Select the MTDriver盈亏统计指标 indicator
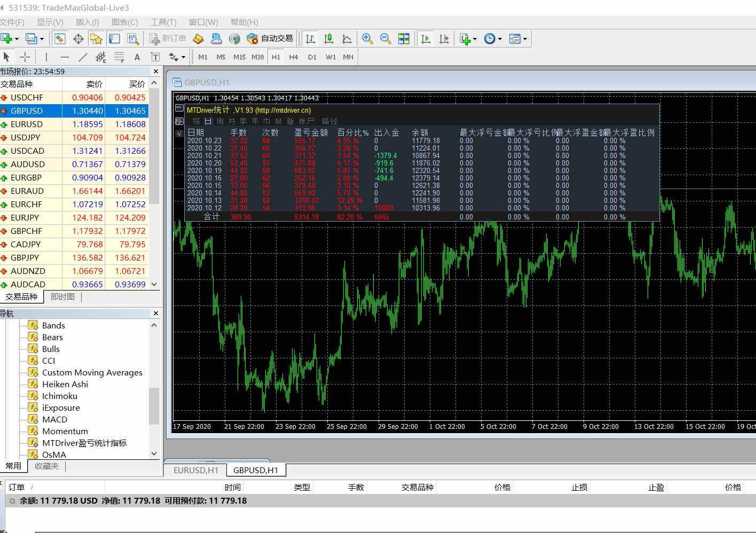 point(84,443)
